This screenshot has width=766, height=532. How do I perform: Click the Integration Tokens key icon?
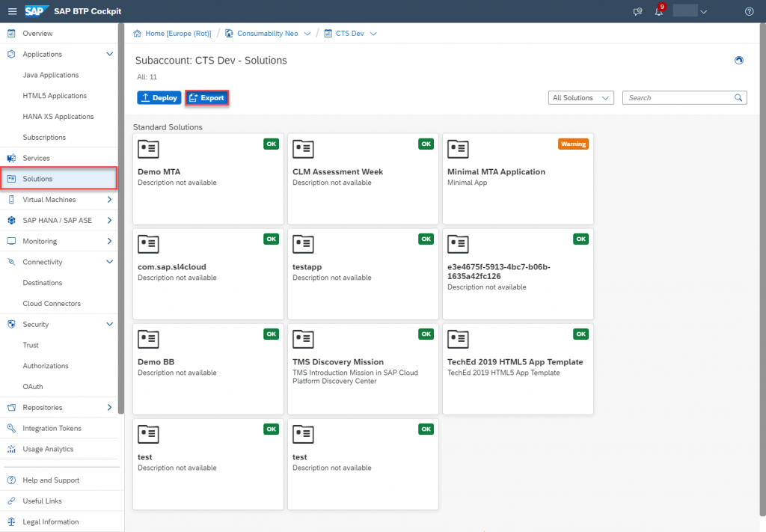11,429
